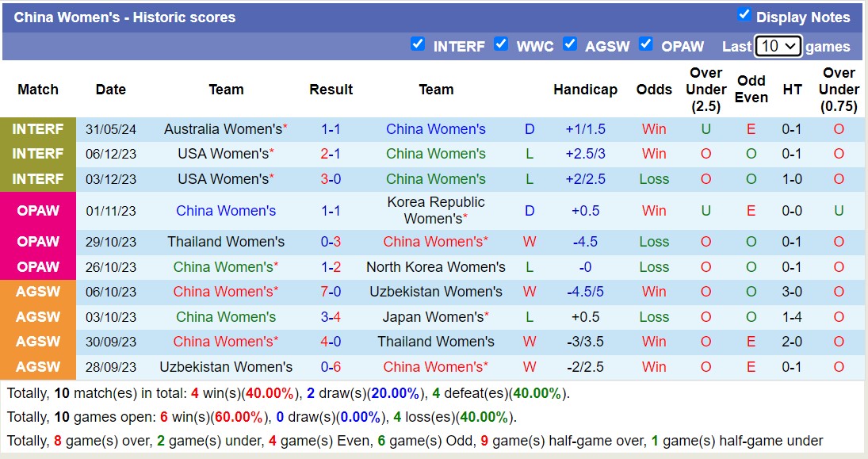The image size is (868, 459).
Task: Open the Last games count dropdown
Action: point(778,46)
